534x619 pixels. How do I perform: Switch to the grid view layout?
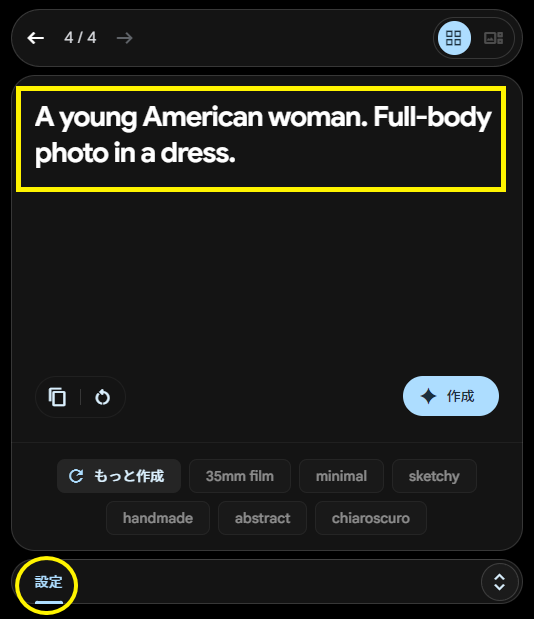tap(454, 38)
